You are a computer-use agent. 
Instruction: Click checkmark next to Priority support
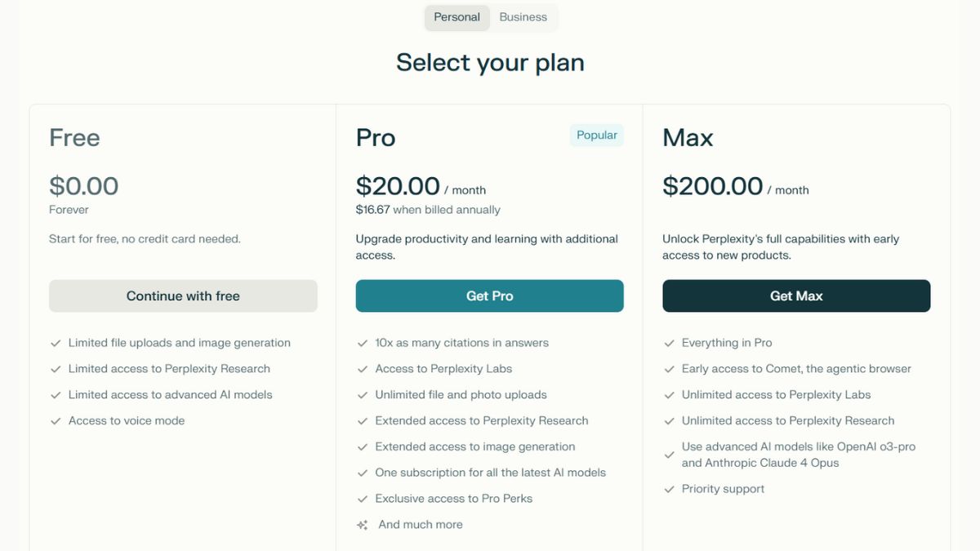670,490
